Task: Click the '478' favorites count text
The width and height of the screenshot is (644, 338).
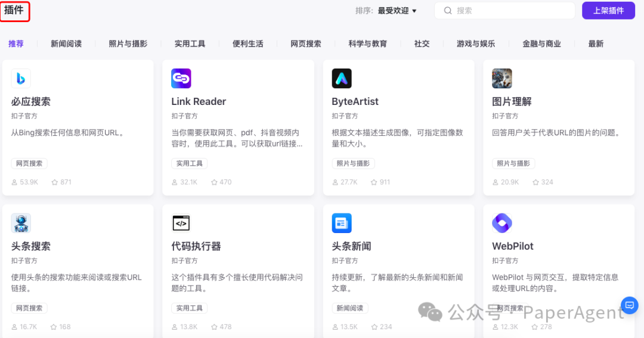Action: (x=225, y=327)
